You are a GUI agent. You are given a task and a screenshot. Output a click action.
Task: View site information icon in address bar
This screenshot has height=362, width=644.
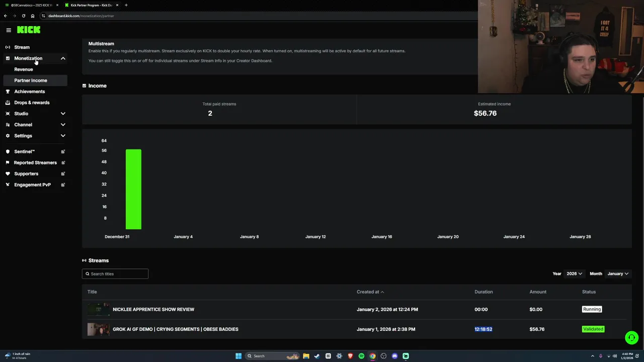pos(43,16)
